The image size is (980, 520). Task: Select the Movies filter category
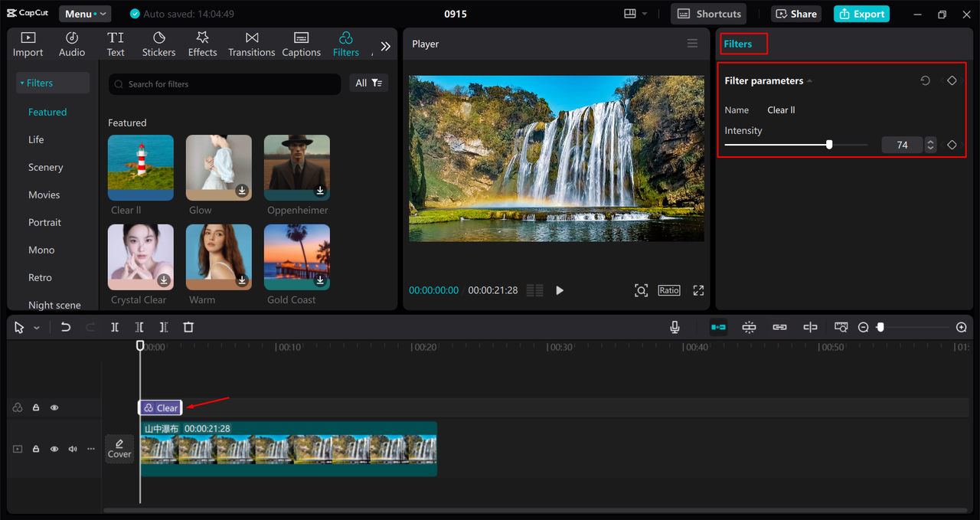pyautogui.click(x=44, y=195)
